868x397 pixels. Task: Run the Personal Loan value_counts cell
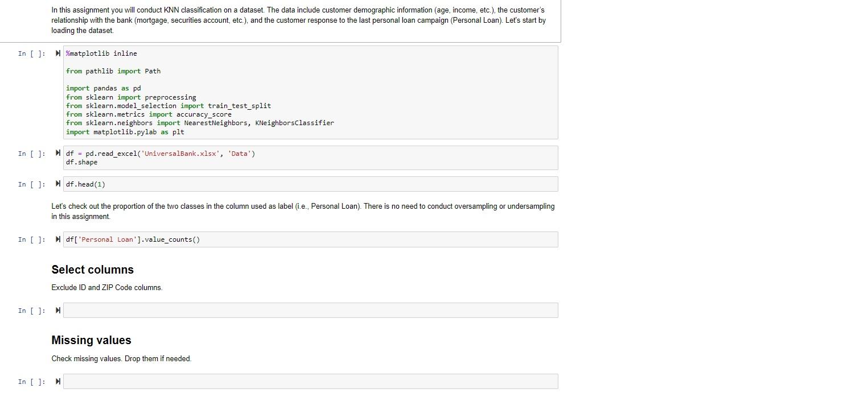point(58,239)
